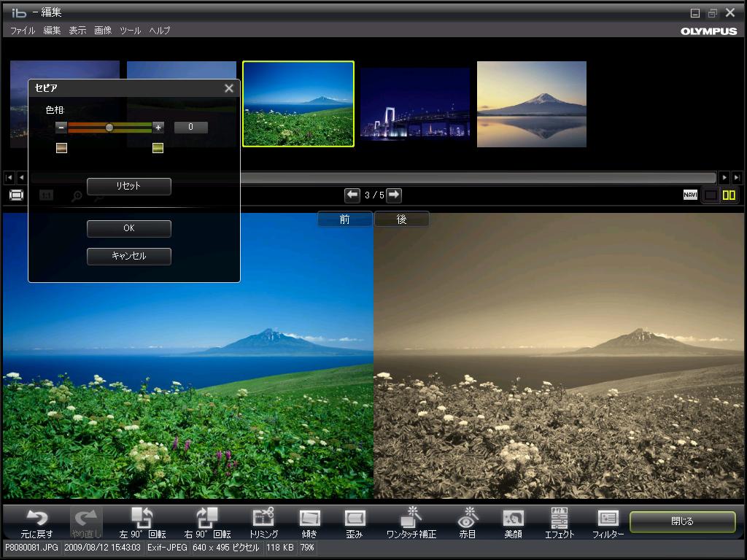This screenshot has width=747, height=560.
Task: Go to next image with right arrow
Action: 394,195
